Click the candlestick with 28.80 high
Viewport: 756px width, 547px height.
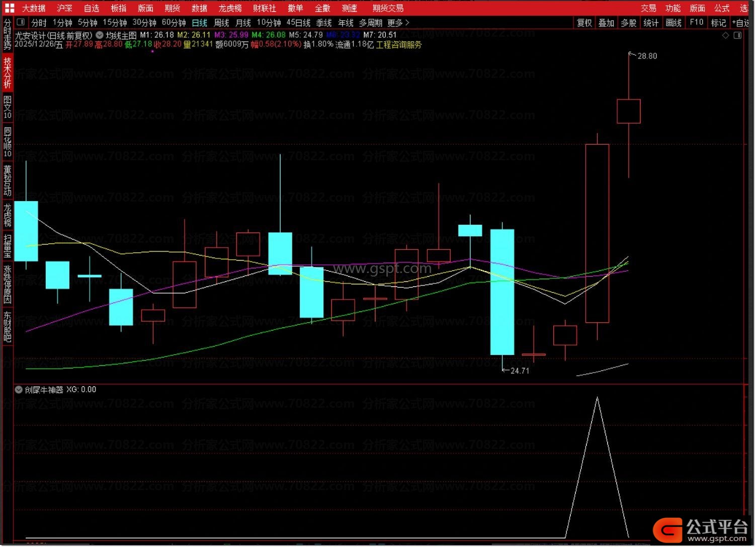[x=628, y=111]
